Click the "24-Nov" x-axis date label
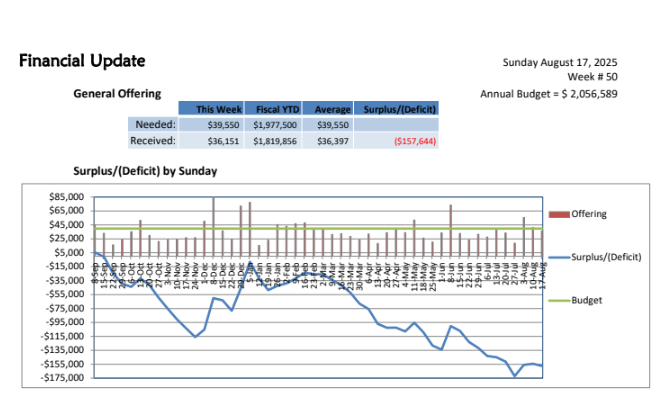666x393 pixels. click(195, 276)
